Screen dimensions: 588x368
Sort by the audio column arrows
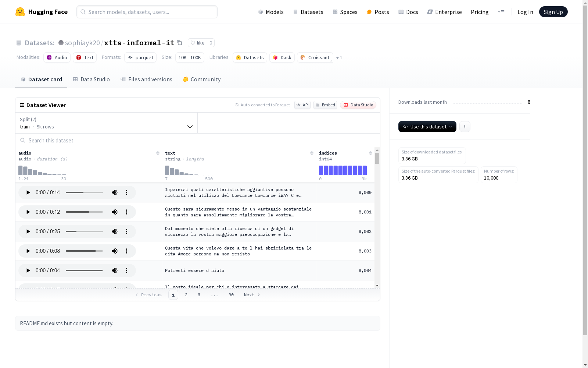click(x=158, y=153)
